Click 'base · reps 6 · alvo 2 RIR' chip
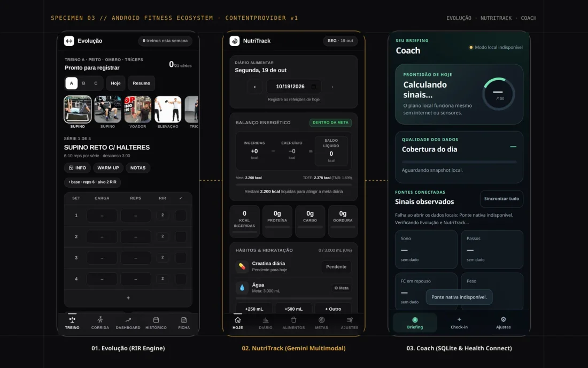Viewport: 588px width, 368px height. (x=92, y=182)
